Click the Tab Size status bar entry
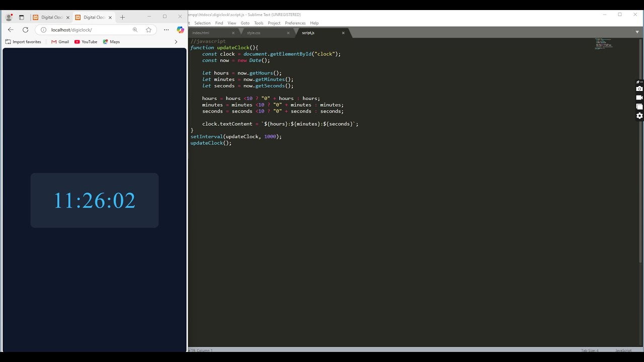This screenshot has width=644, height=362. pos(590,350)
